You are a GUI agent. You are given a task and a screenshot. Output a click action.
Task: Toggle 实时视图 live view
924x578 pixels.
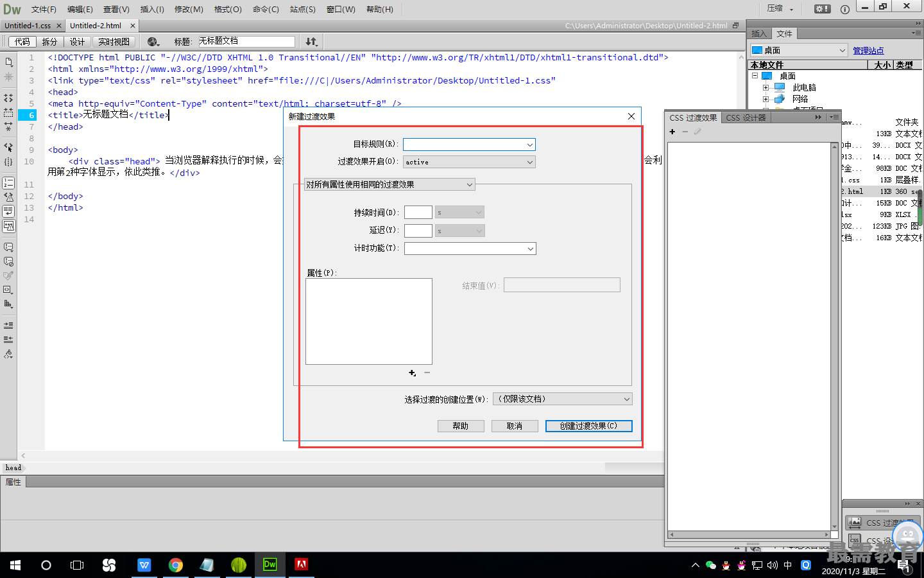114,42
